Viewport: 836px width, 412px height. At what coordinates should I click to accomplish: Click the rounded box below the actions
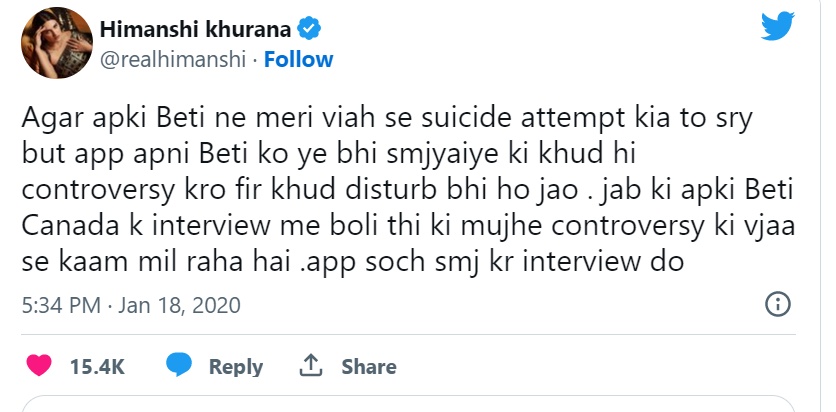click(410, 404)
